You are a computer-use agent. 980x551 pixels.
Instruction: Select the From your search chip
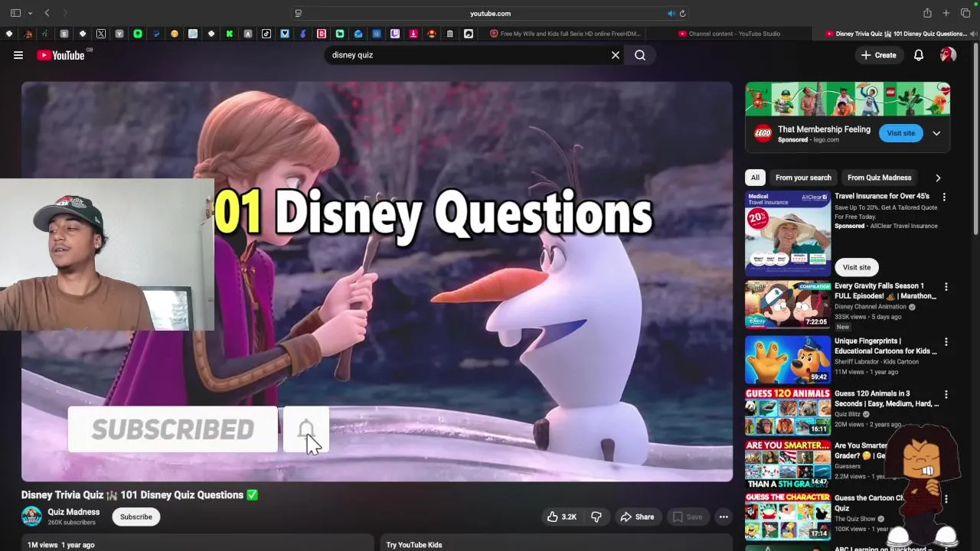[x=803, y=178]
